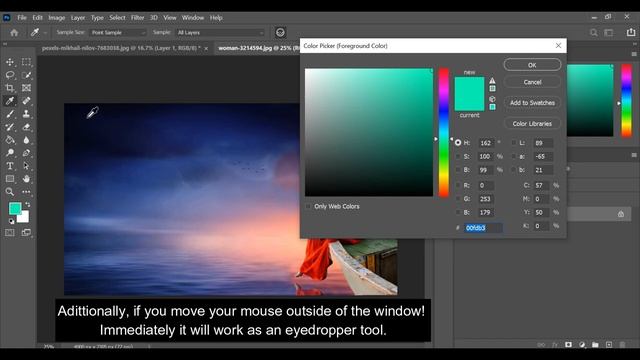Click the hue slider in the Color Picker

pos(444,132)
